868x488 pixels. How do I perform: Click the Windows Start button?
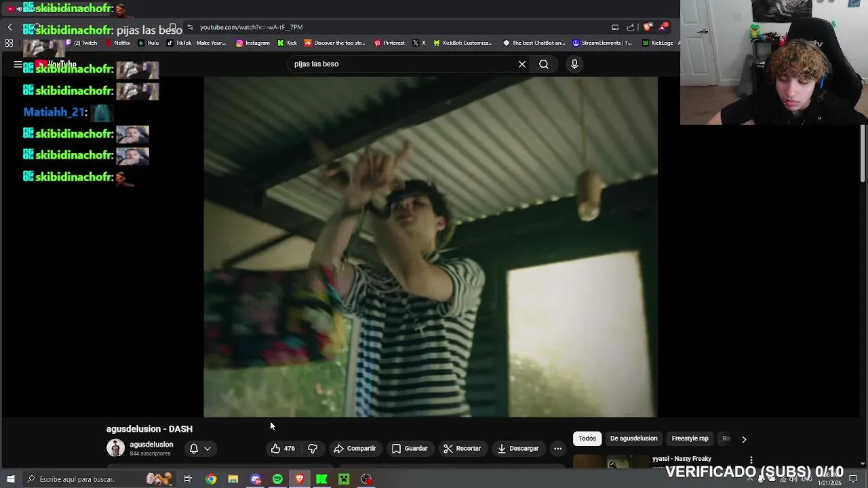point(11,479)
